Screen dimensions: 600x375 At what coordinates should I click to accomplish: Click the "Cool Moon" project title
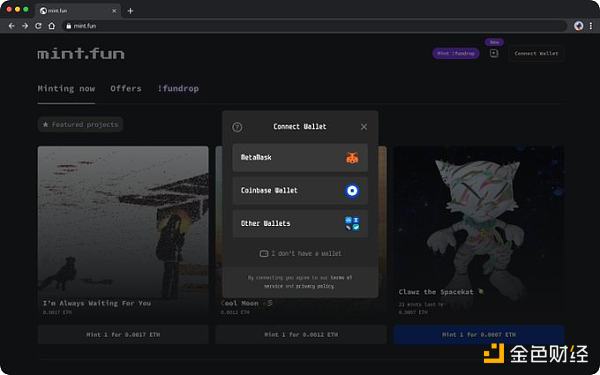pos(240,303)
